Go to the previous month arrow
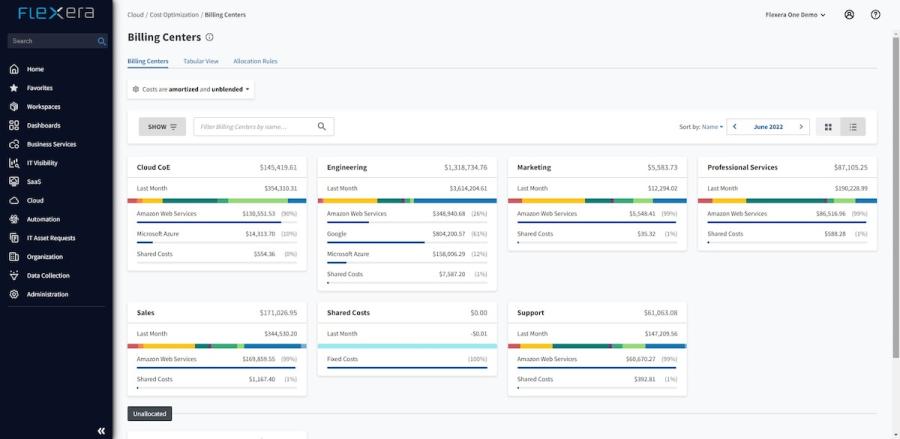 (x=735, y=127)
